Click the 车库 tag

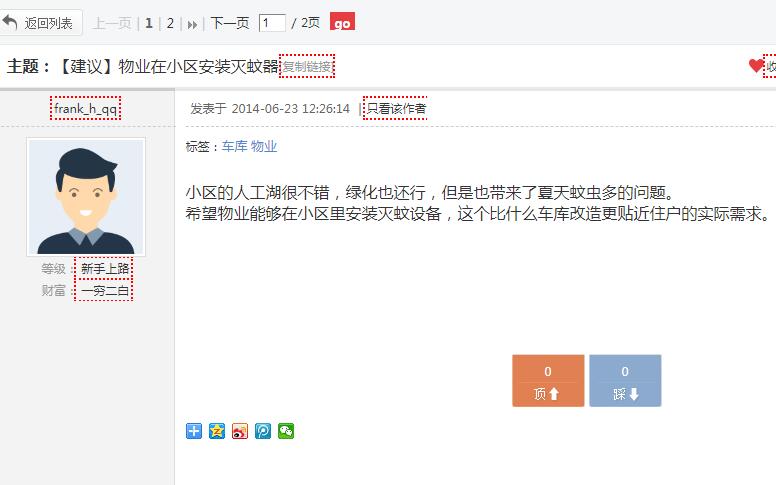click(234, 146)
